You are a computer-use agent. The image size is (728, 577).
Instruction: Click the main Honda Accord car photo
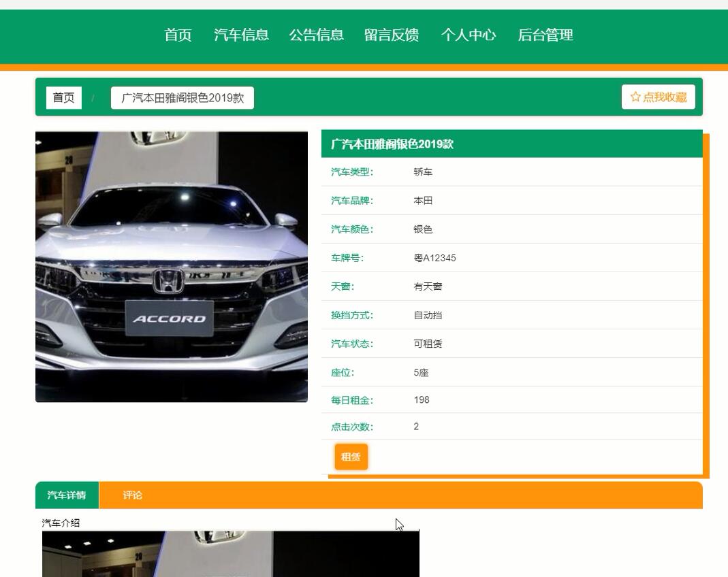(172, 267)
